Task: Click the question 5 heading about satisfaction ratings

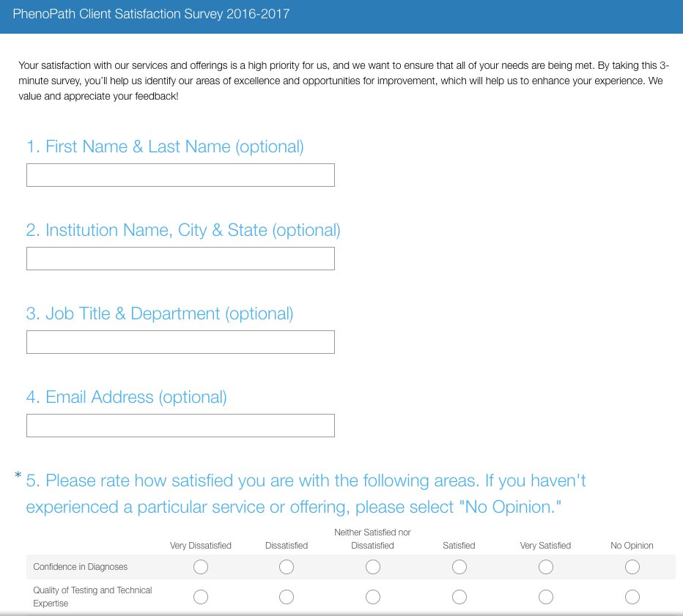Action: (306, 494)
